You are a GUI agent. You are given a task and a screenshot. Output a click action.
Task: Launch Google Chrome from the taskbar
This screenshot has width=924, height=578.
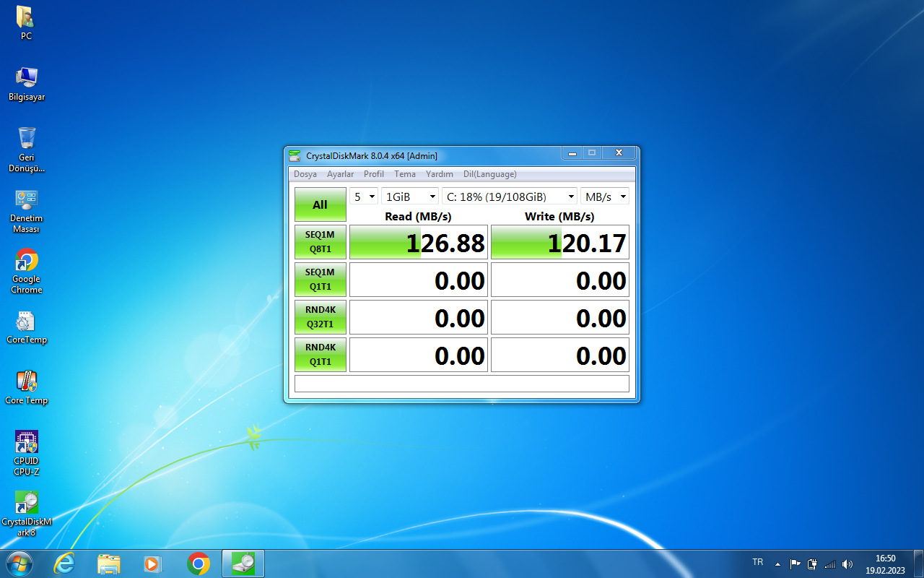[x=199, y=564]
